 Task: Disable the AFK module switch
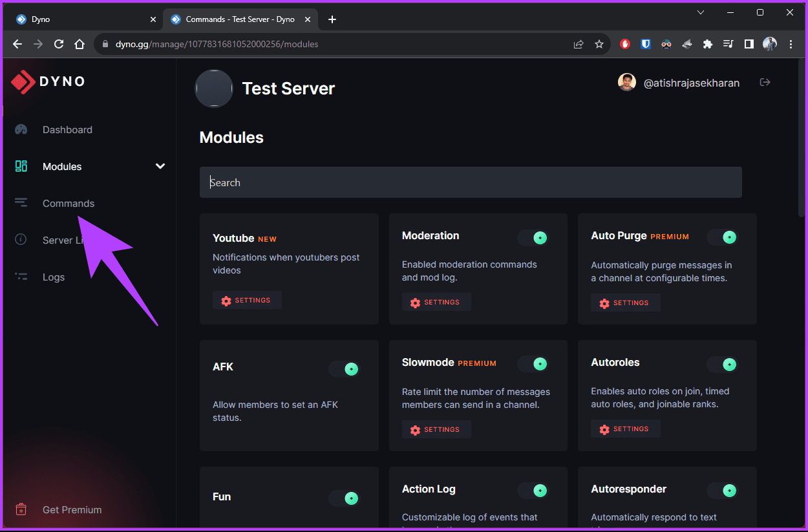click(345, 369)
